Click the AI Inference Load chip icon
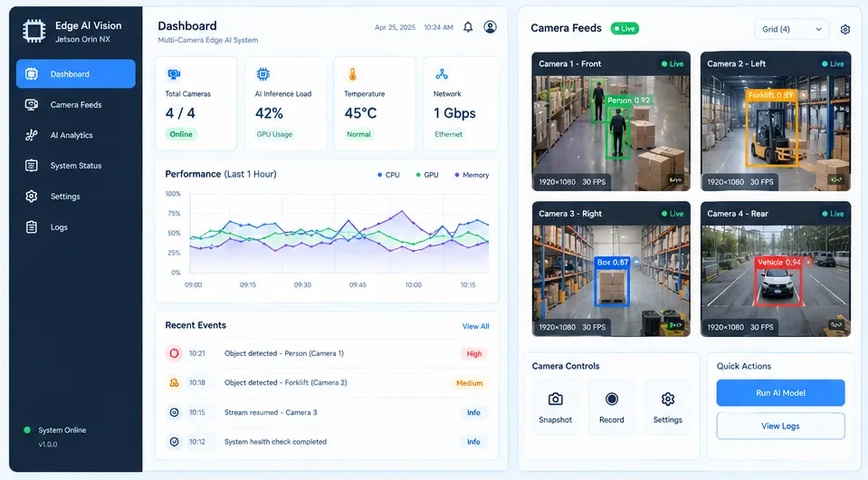Image resolution: width=868 pixels, height=480 pixels. pyautogui.click(x=263, y=74)
